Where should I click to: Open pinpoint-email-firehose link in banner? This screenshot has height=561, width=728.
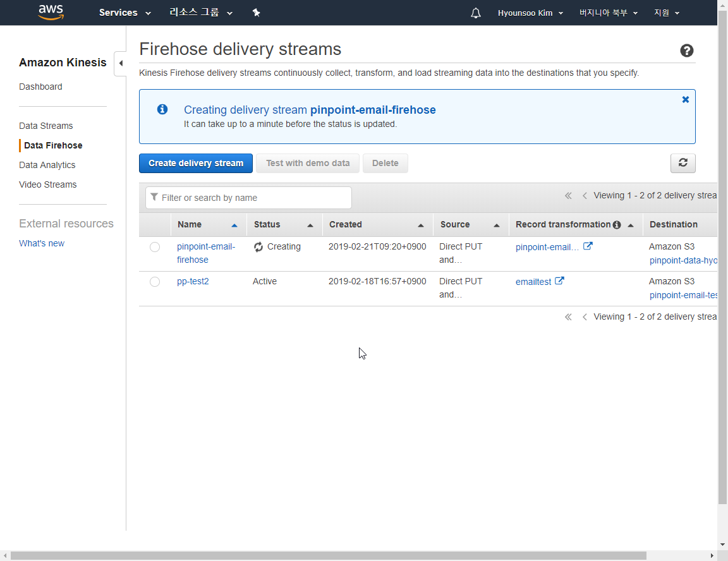pyautogui.click(x=373, y=110)
